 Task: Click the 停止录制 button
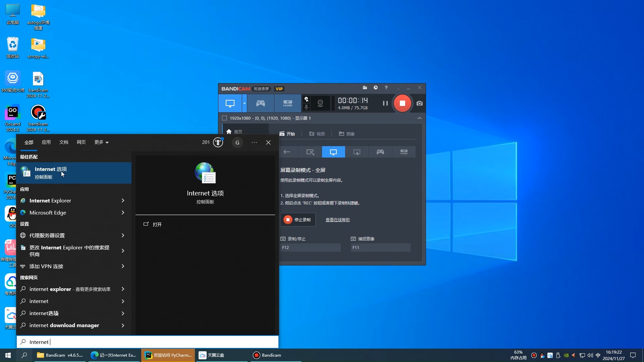click(298, 220)
